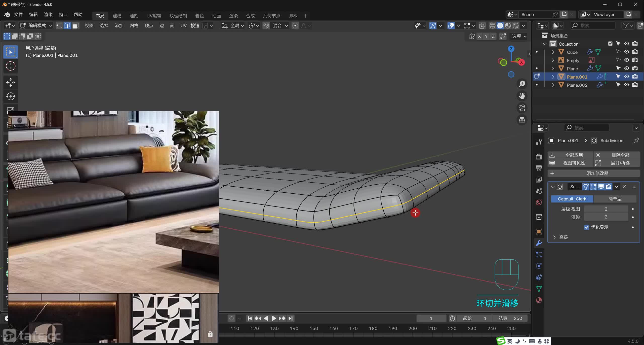Select the 3D Cursor tool
Image resolution: width=644 pixels, height=345 pixels.
click(x=11, y=66)
